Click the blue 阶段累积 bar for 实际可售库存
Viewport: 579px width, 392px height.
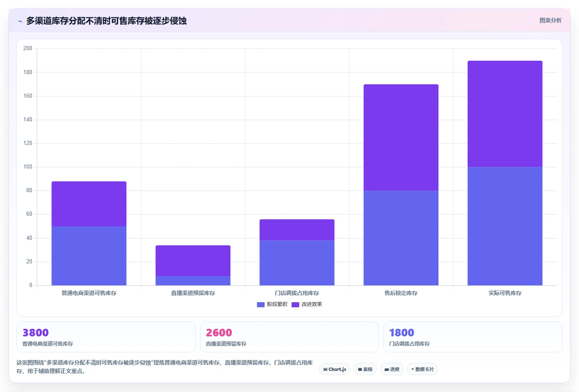[x=505, y=226]
